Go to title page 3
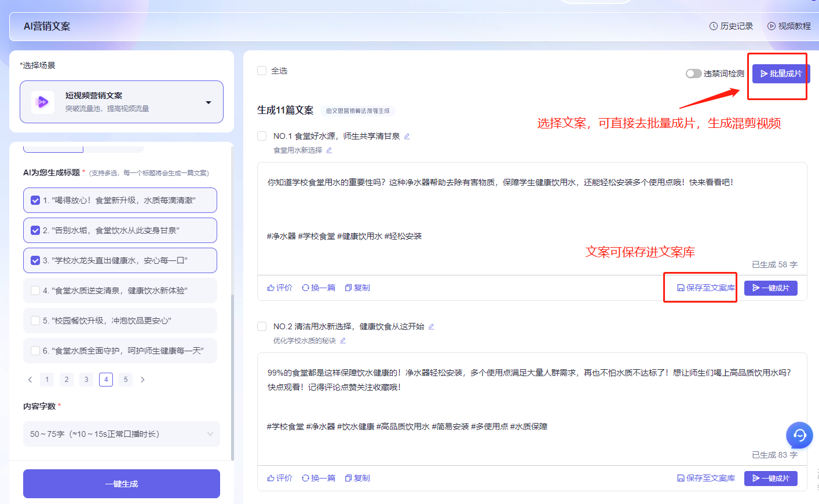819x504 pixels. point(86,380)
